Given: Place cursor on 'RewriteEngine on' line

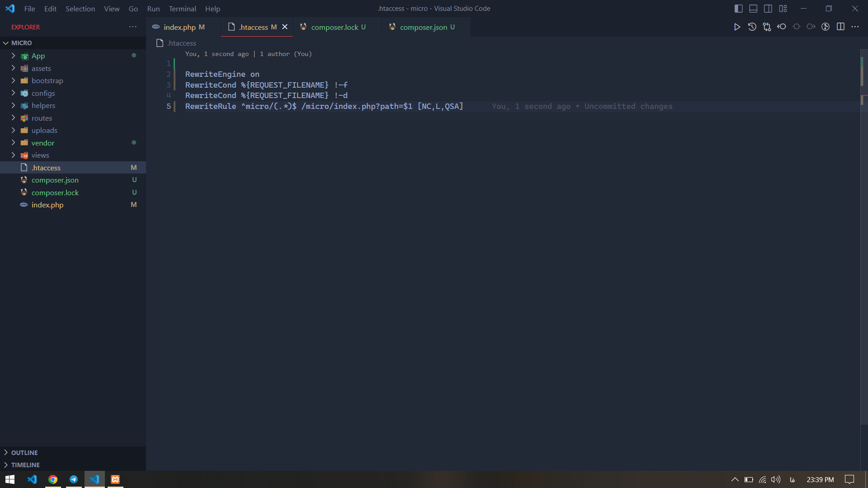Looking at the screenshot, I should pos(222,75).
